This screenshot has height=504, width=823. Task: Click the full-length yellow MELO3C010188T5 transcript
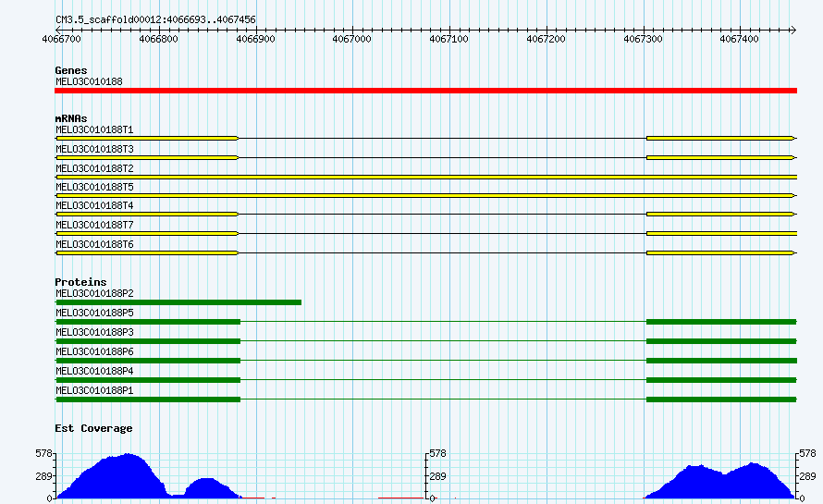point(425,195)
